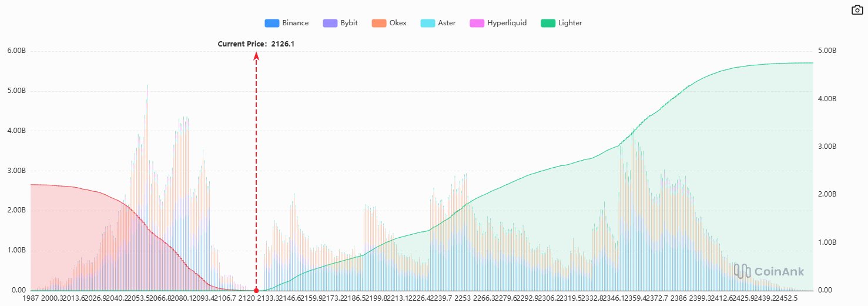The height and width of the screenshot is (306, 868).
Task: Click the blue Binance color swatch
Action: point(272,23)
